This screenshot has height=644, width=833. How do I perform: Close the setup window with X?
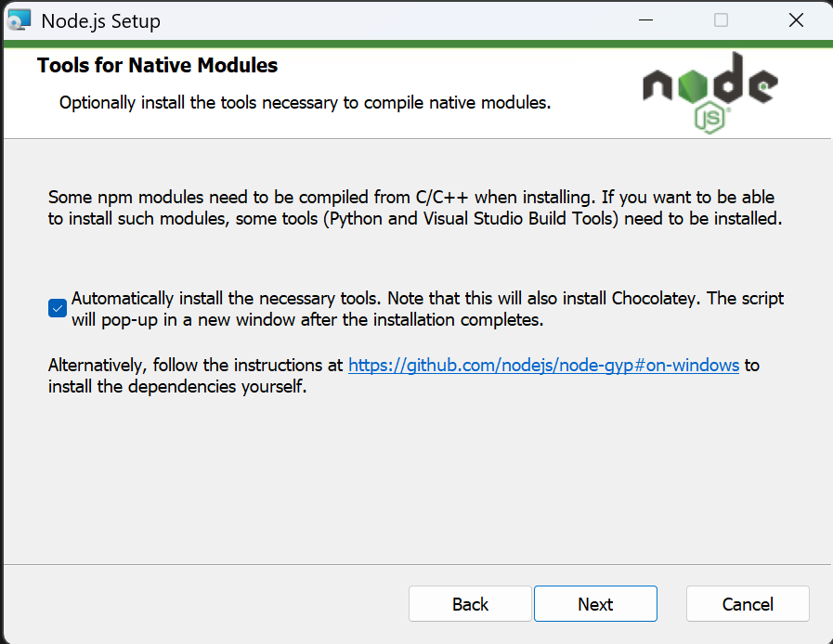click(796, 20)
